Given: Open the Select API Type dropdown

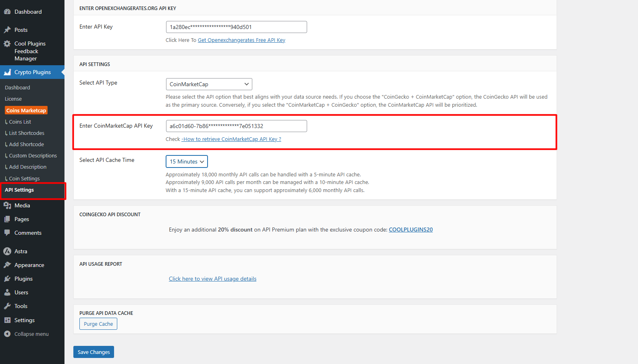Looking at the screenshot, I should (209, 84).
